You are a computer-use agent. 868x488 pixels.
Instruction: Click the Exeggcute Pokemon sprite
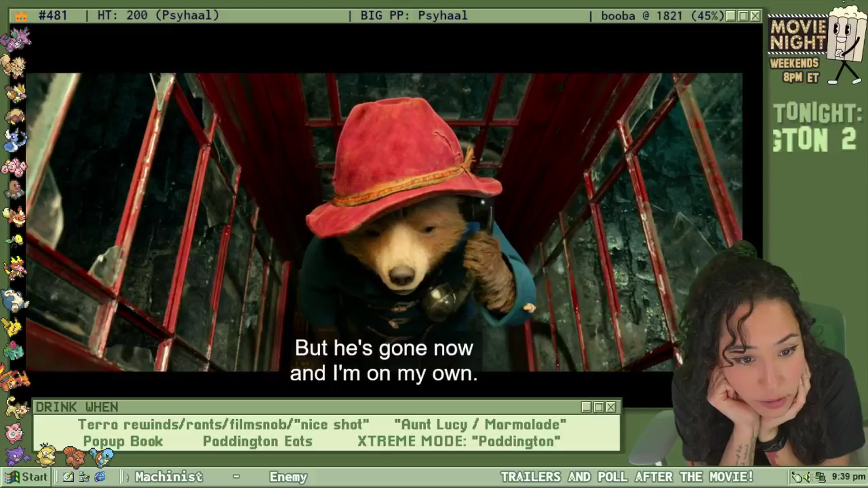click(x=14, y=166)
